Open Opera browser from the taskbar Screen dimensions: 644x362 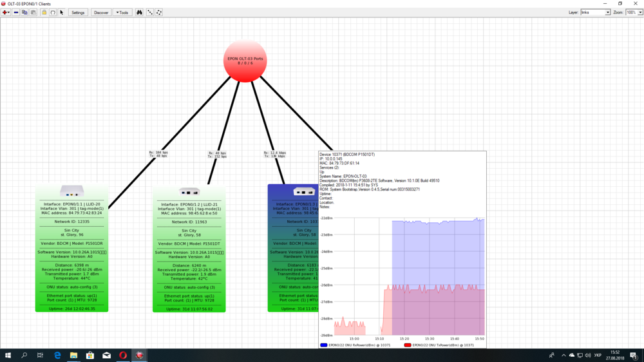[x=123, y=355]
